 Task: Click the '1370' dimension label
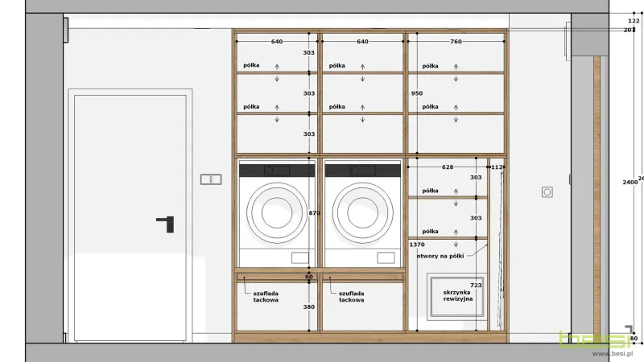coord(417,245)
